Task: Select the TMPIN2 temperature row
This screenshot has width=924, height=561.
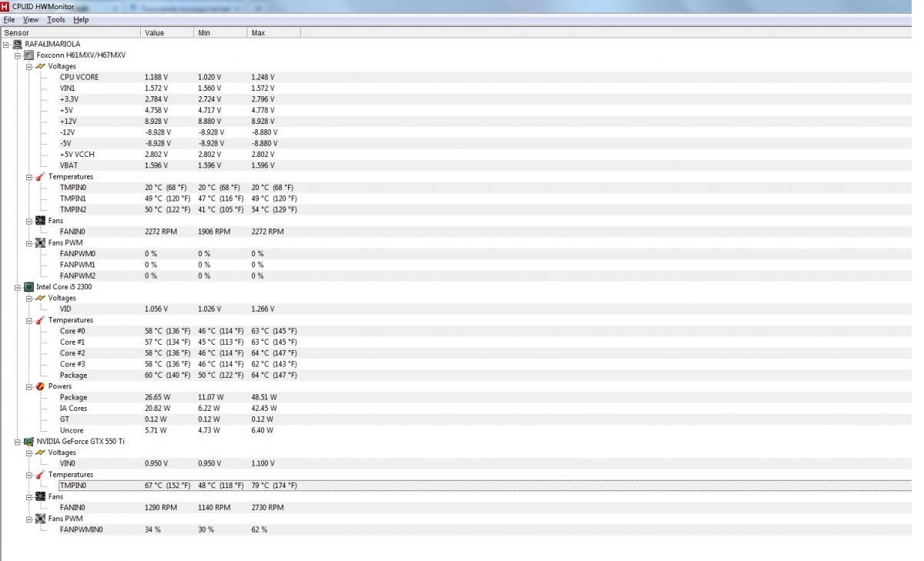Action: pyautogui.click(x=485, y=209)
